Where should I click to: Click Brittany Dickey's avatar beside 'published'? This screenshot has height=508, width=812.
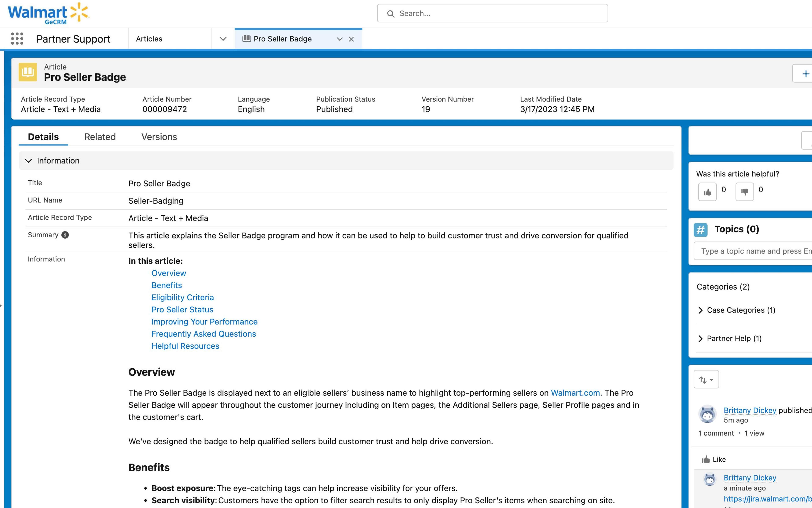point(707,414)
